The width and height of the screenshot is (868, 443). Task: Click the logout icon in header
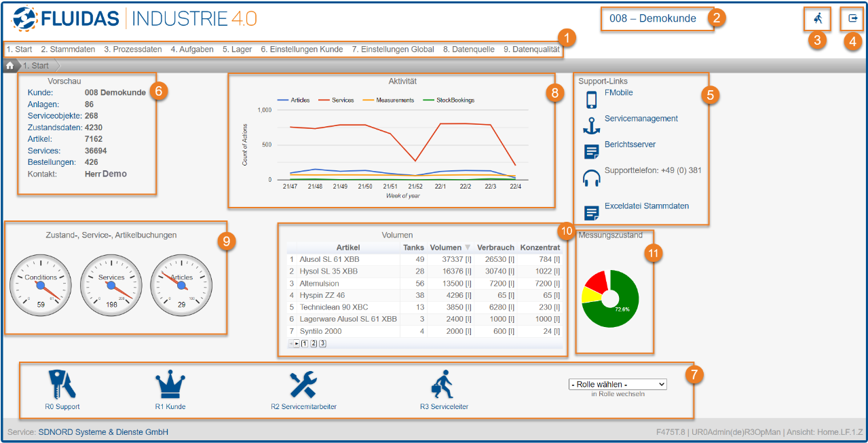pos(853,19)
